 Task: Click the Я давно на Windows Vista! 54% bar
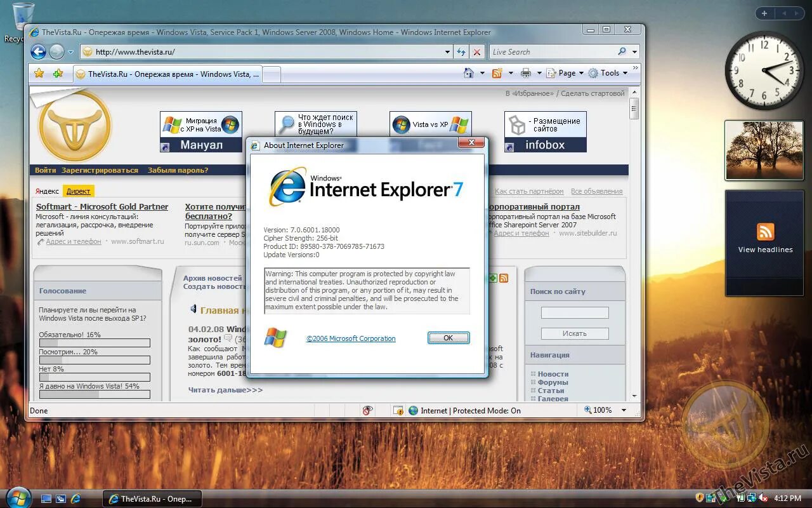point(95,394)
